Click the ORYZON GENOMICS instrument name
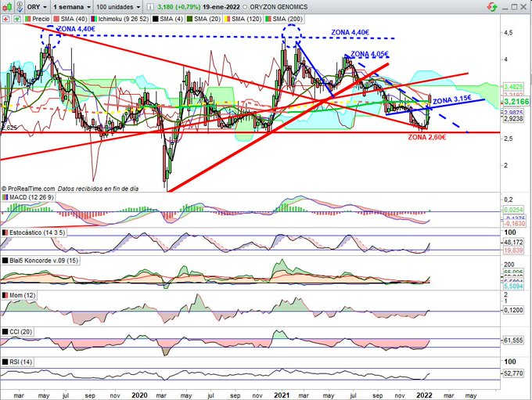 (279, 7)
